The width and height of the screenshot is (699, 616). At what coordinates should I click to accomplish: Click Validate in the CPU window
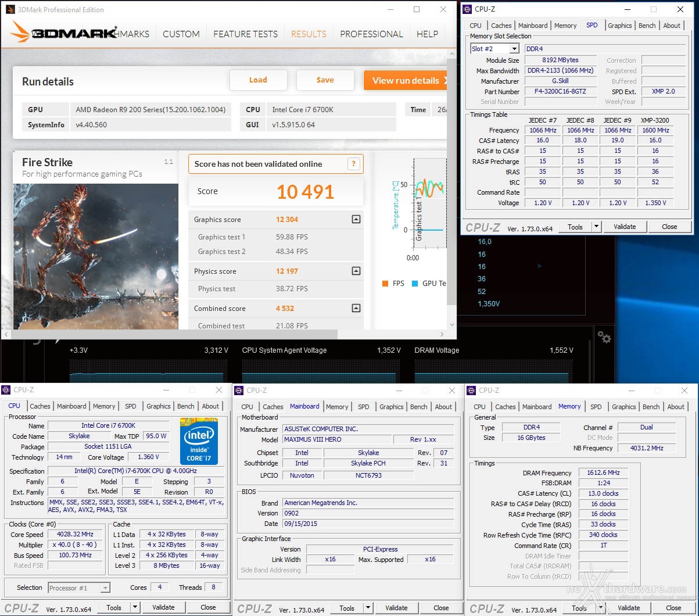coord(163,607)
